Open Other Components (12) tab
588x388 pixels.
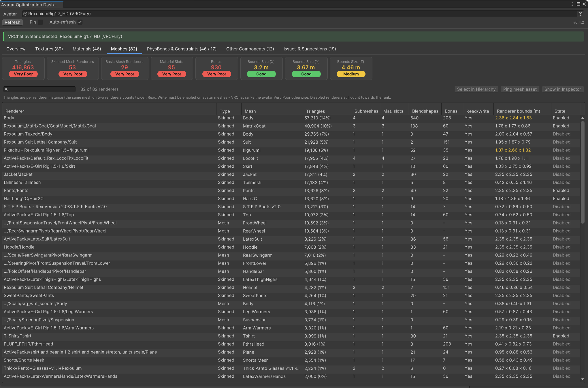250,49
